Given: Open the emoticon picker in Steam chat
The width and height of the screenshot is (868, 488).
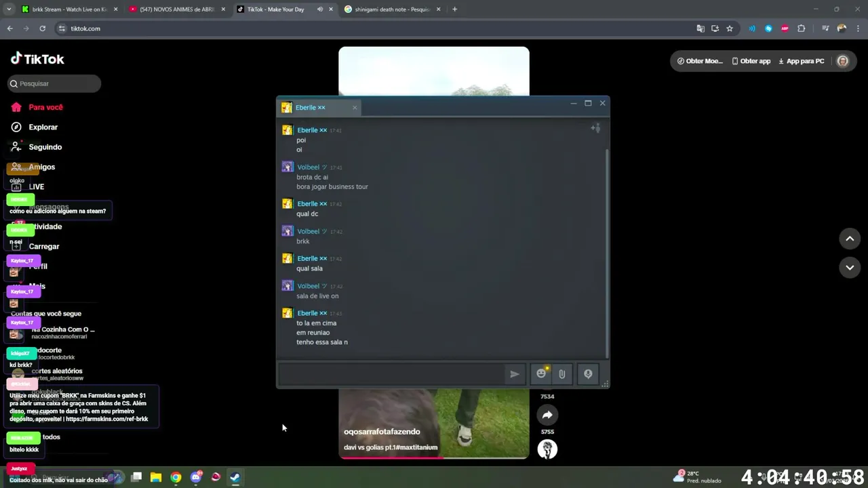Looking at the screenshot, I should [541, 373].
